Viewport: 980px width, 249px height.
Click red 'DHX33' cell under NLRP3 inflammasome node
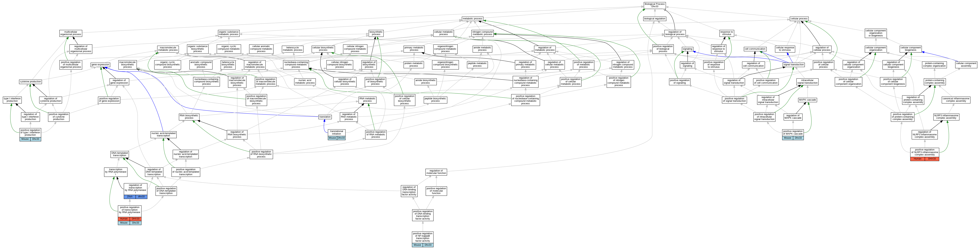(932, 159)
